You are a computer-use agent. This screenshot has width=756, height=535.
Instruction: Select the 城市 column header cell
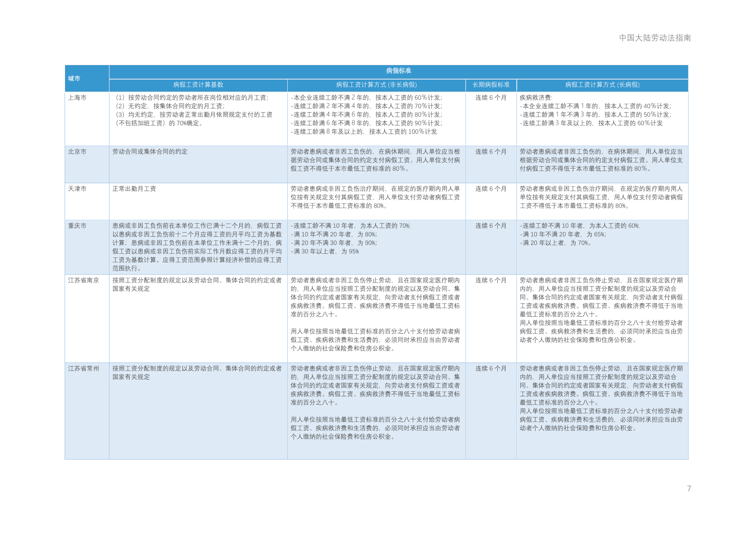pyautogui.click(x=74, y=79)
